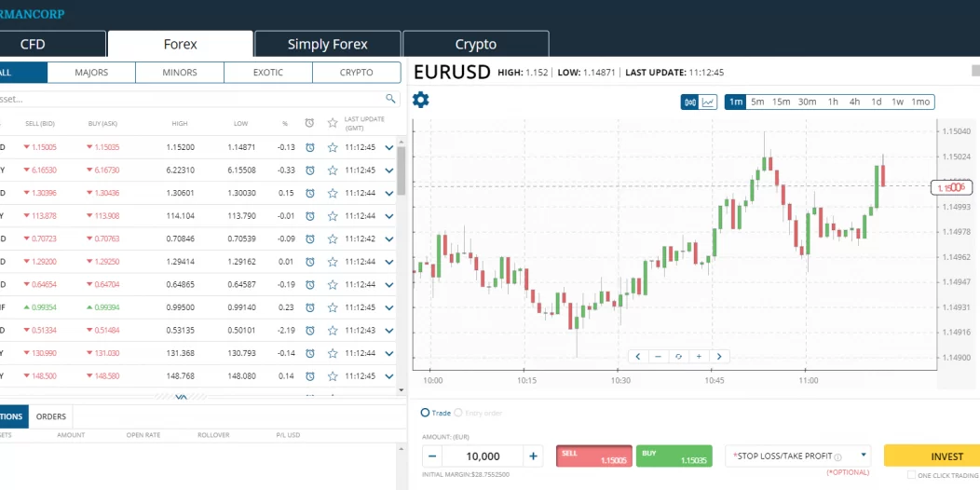Filter assets by MAJORS
This screenshot has width=980, height=490.
click(x=91, y=73)
